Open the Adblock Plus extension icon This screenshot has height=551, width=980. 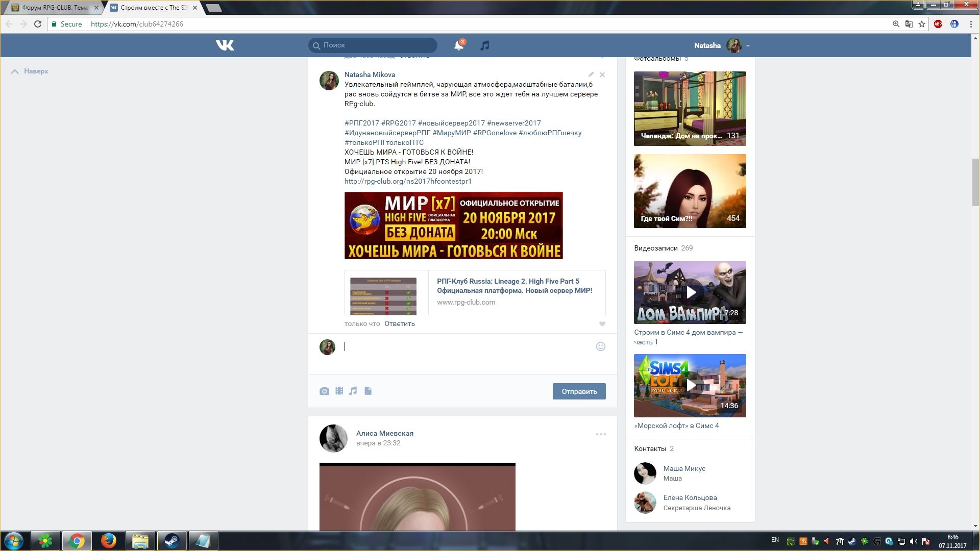[x=938, y=24]
